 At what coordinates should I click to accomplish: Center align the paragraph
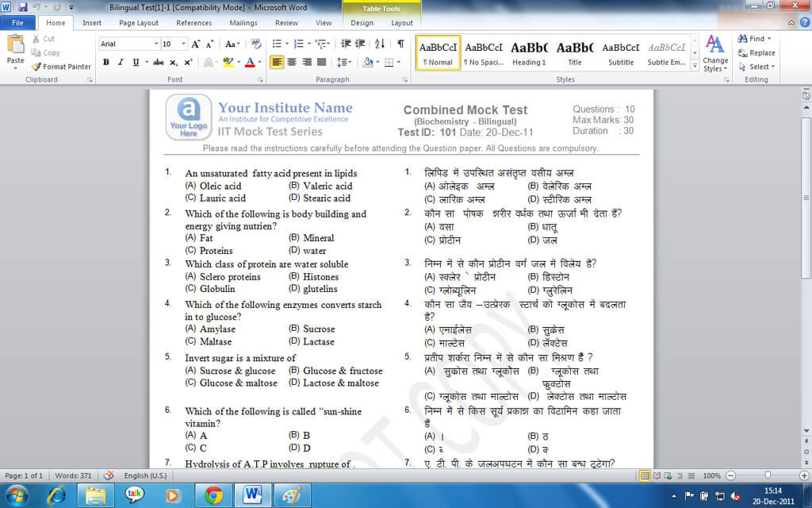point(292,62)
